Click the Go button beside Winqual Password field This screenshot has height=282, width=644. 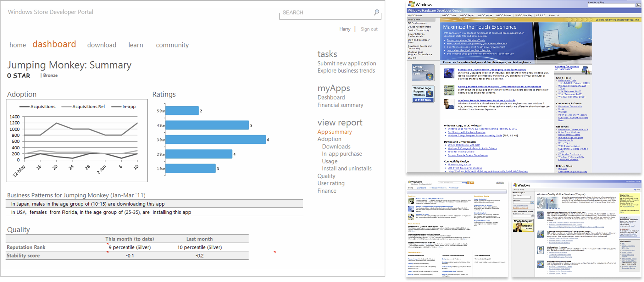click(x=532, y=202)
